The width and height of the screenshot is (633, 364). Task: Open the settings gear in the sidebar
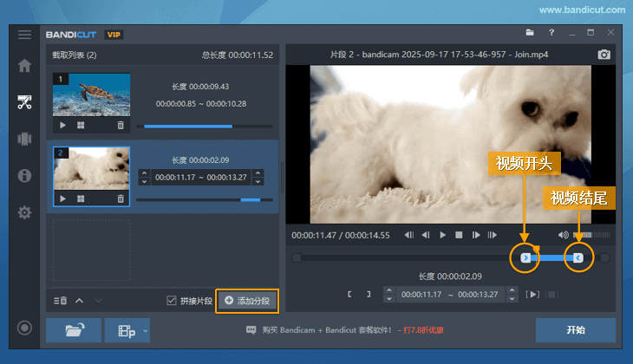click(x=24, y=212)
